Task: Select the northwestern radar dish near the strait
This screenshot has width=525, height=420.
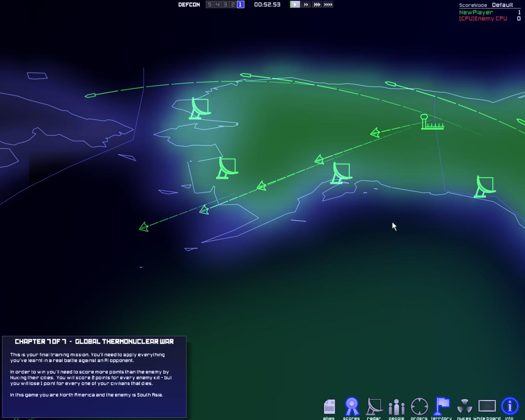Action: point(199,109)
